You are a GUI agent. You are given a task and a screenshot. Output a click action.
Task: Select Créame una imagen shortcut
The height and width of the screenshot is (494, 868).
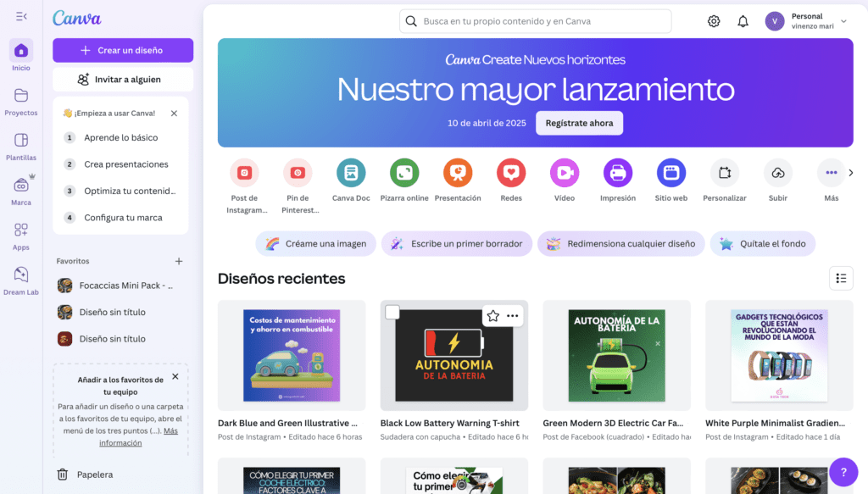click(315, 243)
